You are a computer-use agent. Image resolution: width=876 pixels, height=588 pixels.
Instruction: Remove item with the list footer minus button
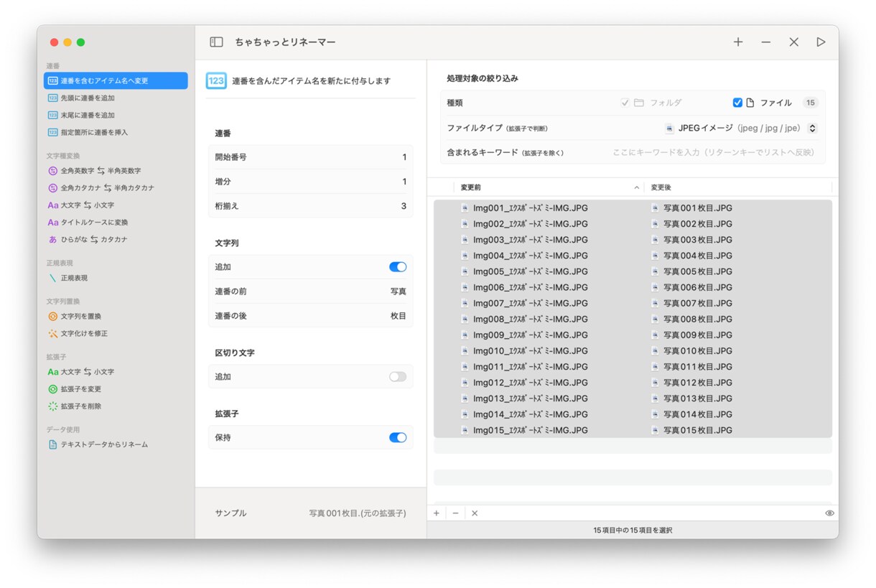[x=455, y=513]
